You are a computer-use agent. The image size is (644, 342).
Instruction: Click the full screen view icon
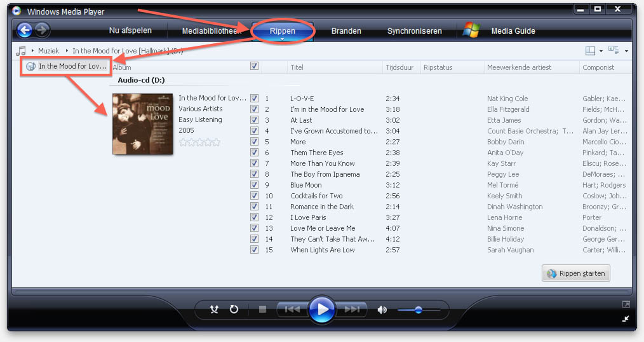[x=626, y=304]
